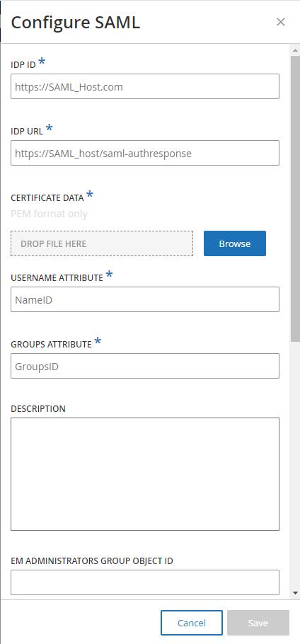Focus the EM Administrators Group Object ID field

(x=145, y=582)
